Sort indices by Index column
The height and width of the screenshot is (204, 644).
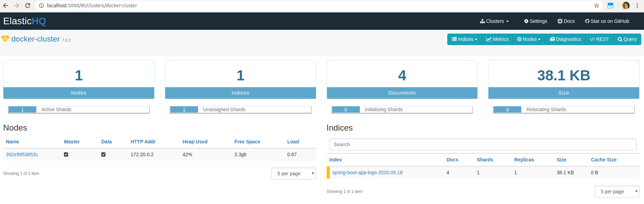335,160
